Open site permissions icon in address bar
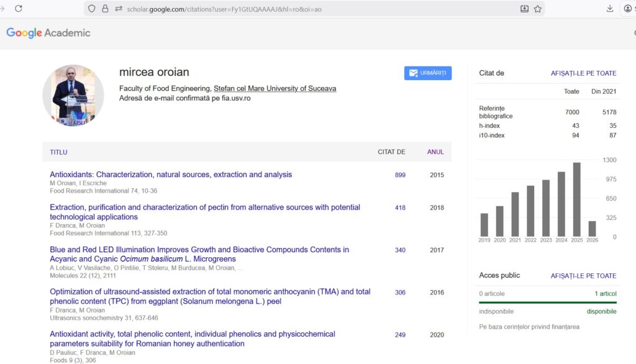The width and height of the screenshot is (636, 364). [118, 9]
